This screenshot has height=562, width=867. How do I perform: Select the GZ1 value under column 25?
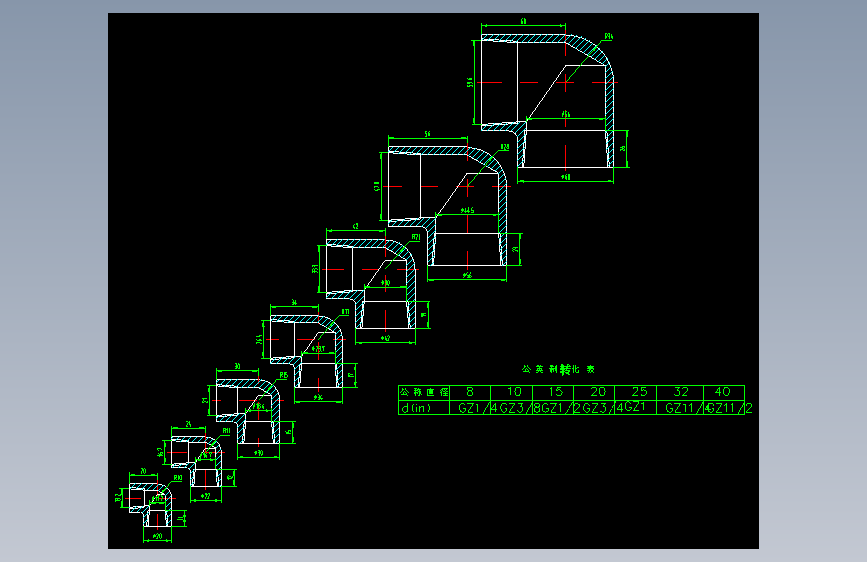pyautogui.click(x=636, y=407)
